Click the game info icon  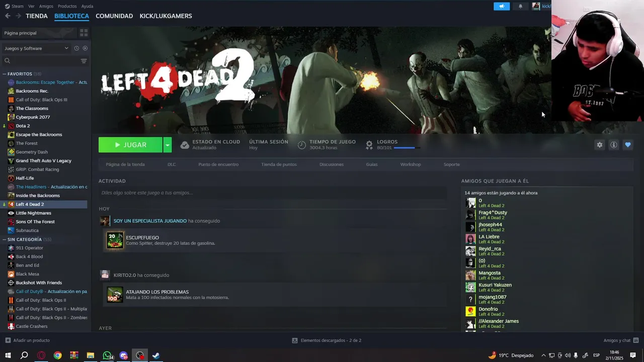point(613,145)
